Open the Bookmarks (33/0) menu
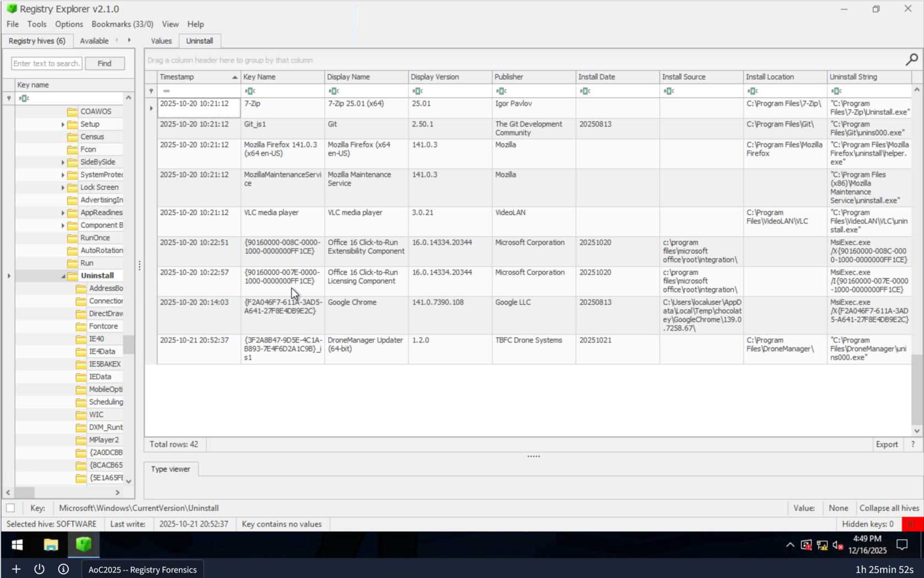Image resolution: width=924 pixels, height=578 pixels. (122, 24)
